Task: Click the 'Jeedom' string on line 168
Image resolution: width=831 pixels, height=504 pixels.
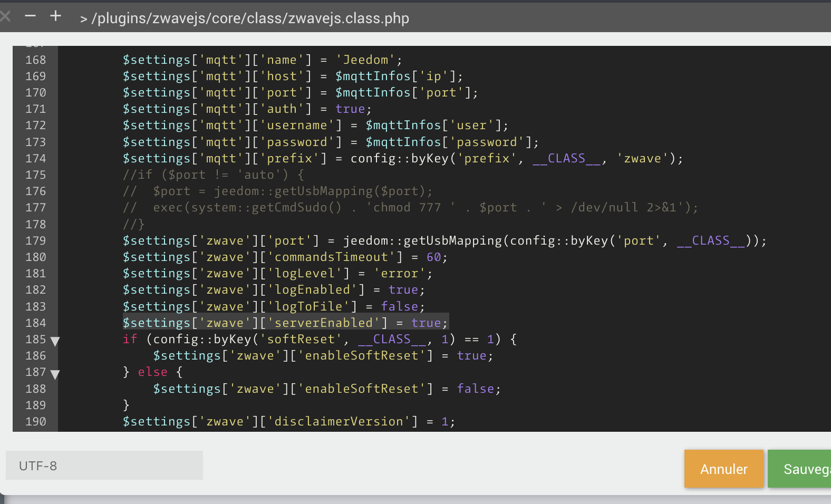Action: click(365, 60)
